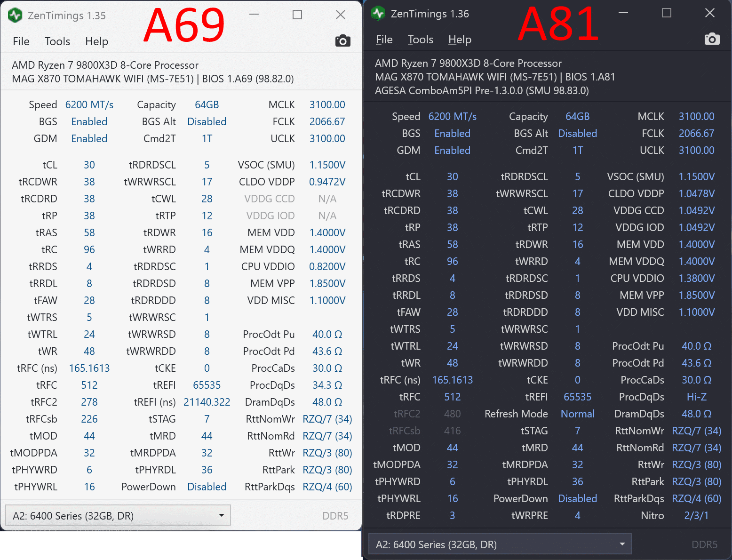
Task: Close the ZenTimings 1.35 window
Action: coord(341,15)
